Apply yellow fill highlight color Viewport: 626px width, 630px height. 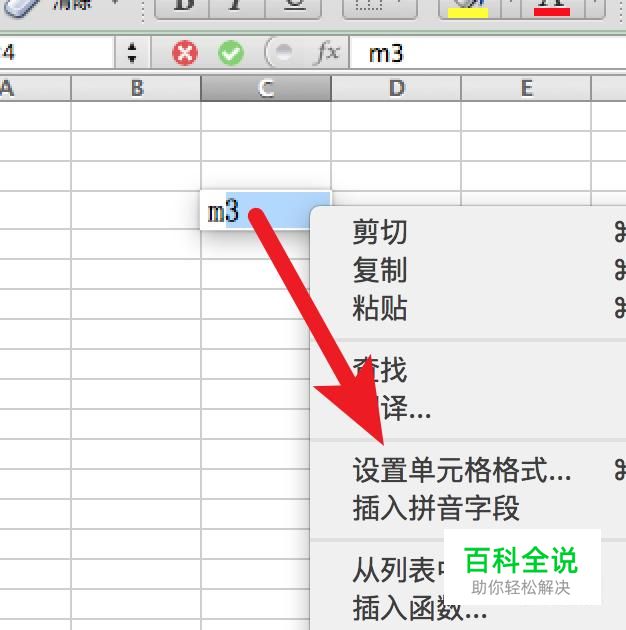coord(469,8)
